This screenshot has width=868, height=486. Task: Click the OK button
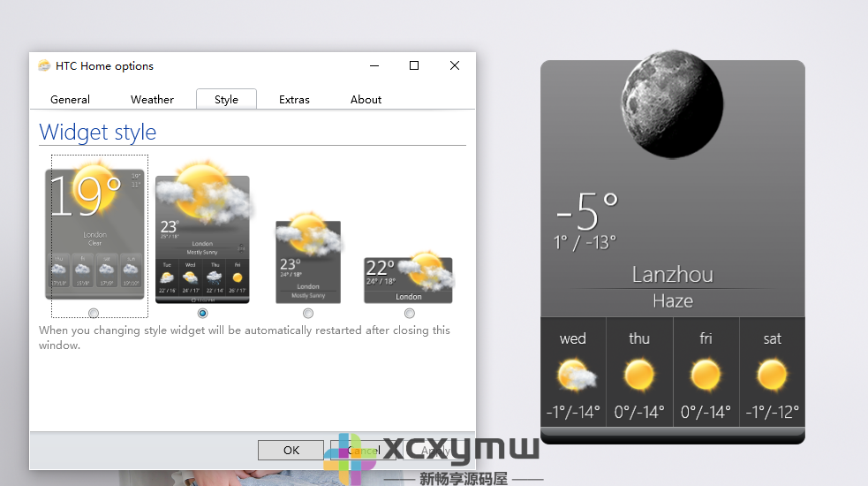point(291,450)
